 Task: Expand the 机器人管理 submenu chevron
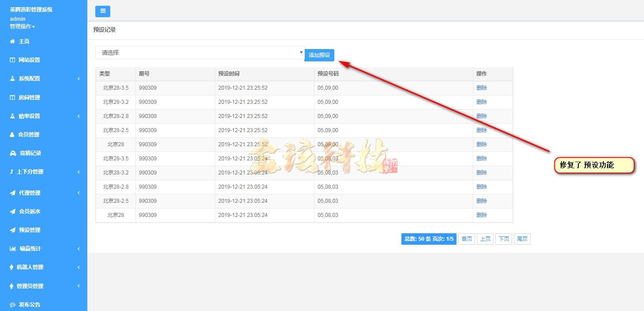click(79, 267)
